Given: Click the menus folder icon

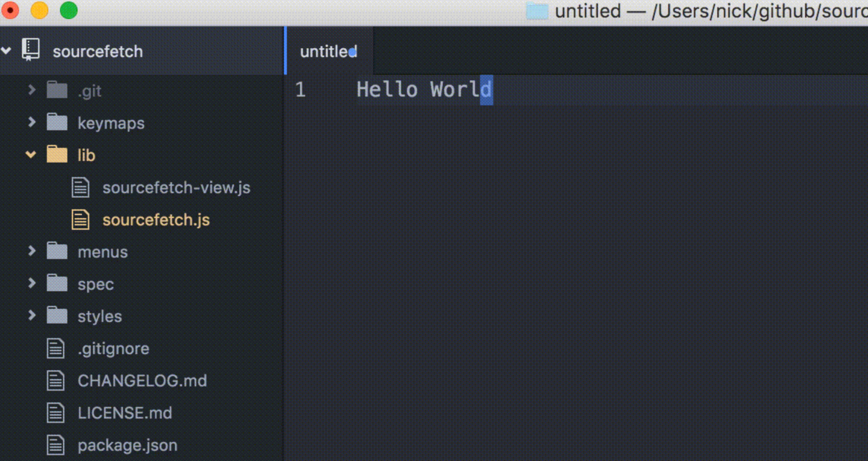Looking at the screenshot, I should (57, 251).
